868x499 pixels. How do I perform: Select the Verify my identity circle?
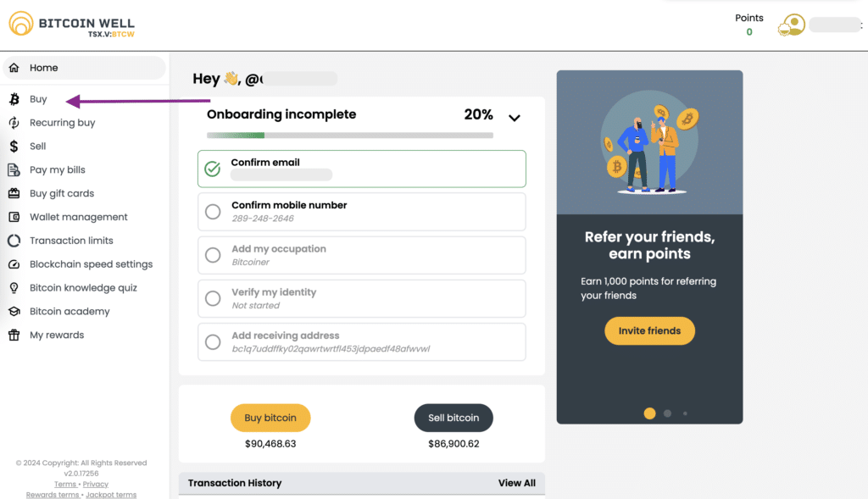[213, 298]
